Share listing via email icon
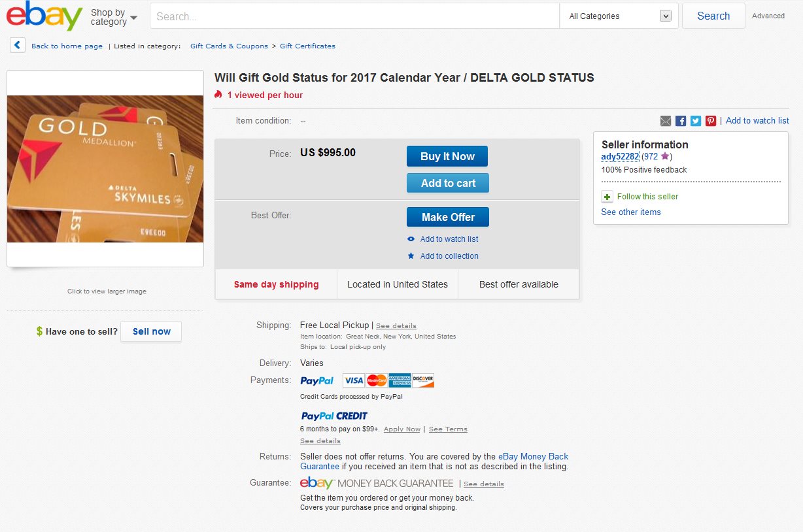 [x=666, y=121]
